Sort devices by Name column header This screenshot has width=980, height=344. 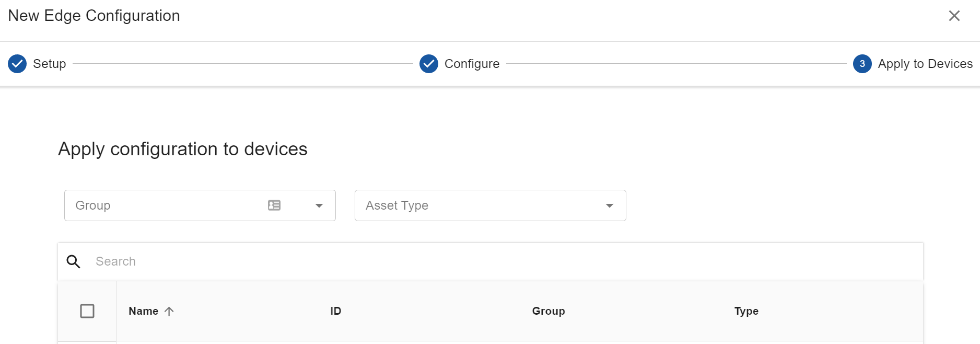point(143,311)
